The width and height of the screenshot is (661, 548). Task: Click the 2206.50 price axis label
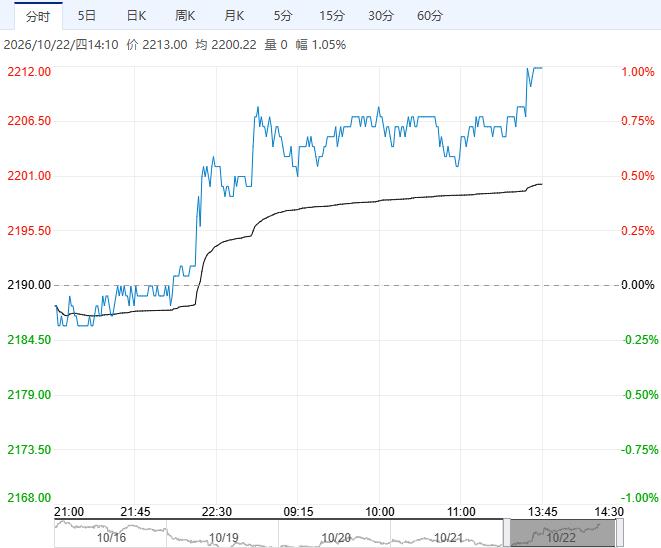click(29, 121)
